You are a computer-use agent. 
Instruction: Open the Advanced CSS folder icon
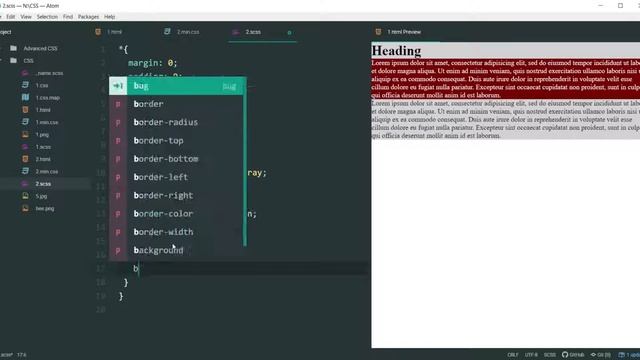(13, 48)
